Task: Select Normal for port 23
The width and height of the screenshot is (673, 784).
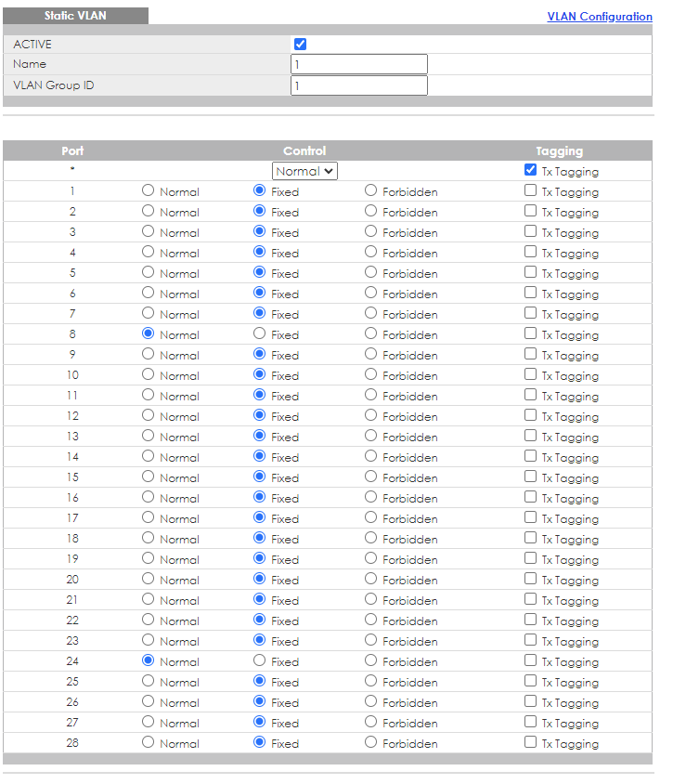Action: point(148,640)
